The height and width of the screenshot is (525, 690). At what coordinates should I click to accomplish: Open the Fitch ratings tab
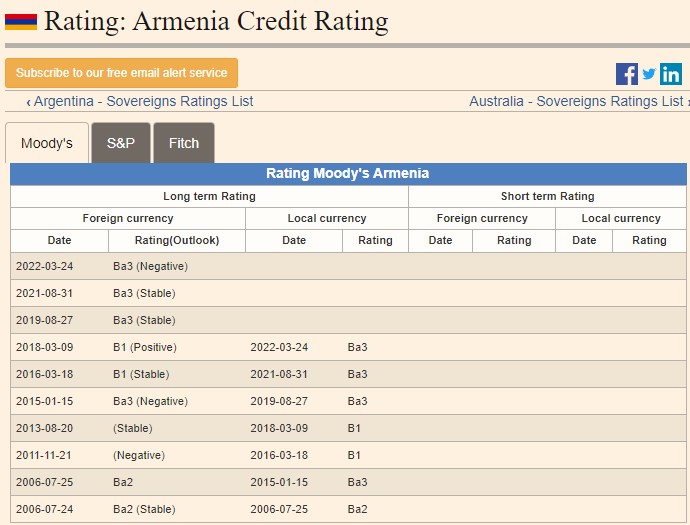pos(184,143)
